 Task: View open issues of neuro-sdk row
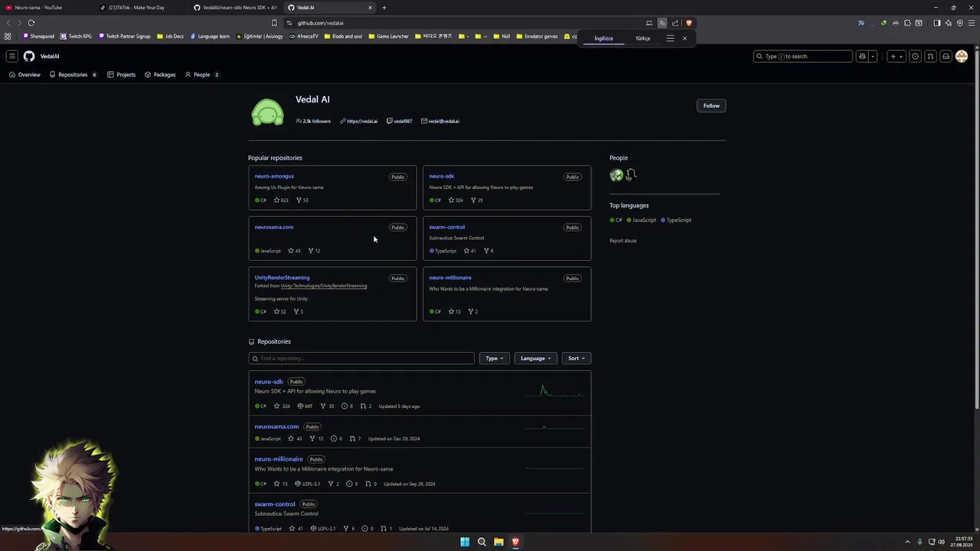347,406
